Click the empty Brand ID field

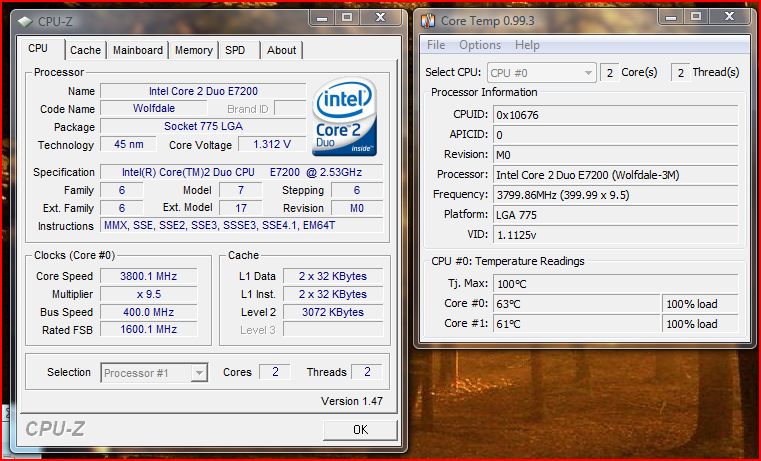[x=290, y=108]
